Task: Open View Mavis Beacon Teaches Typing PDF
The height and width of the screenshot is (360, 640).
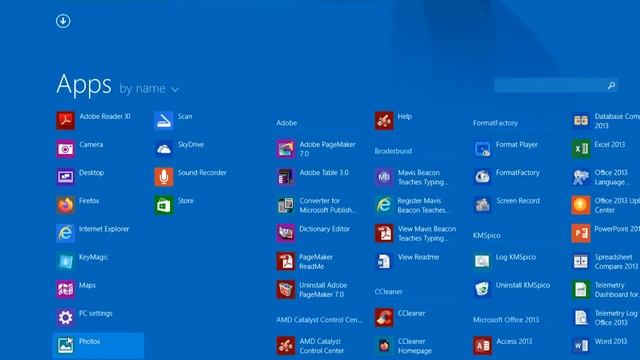Action: 416,233
